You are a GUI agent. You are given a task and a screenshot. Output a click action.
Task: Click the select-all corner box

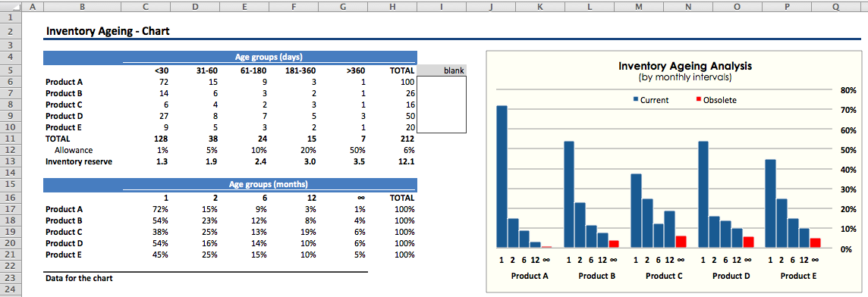click(10, 7)
